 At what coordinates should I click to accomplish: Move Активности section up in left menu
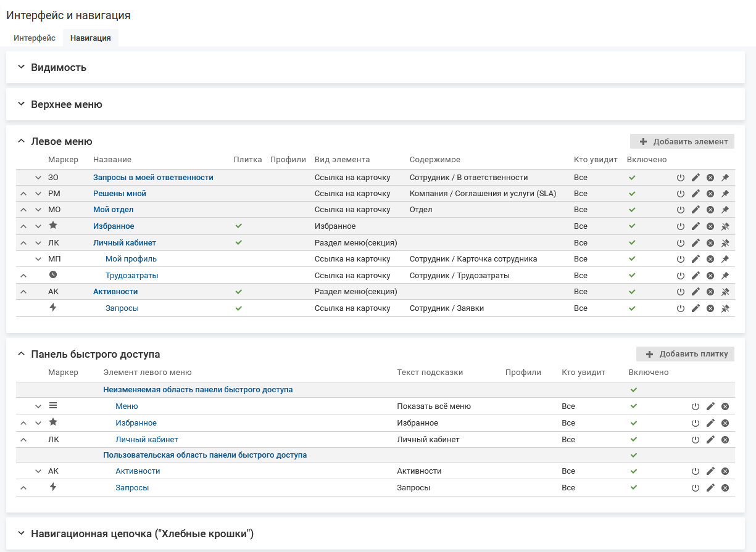pos(23,292)
